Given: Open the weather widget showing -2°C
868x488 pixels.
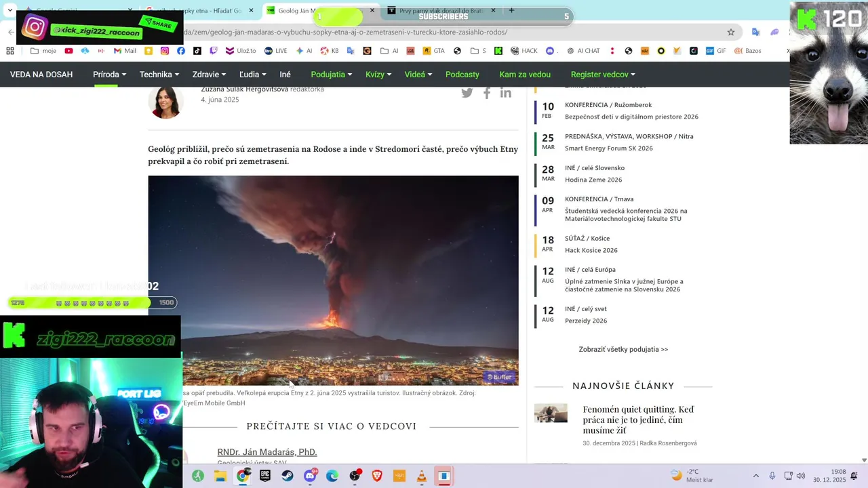Looking at the screenshot, I should click(x=692, y=476).
